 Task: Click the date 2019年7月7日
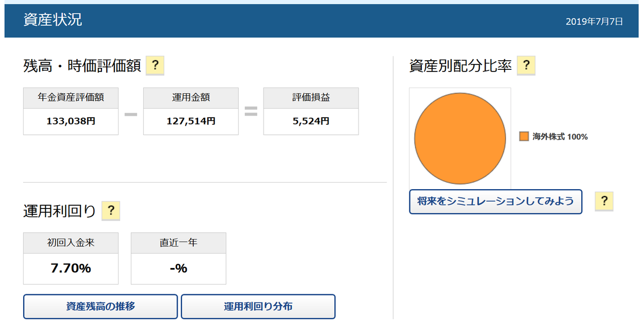[594, 21]
